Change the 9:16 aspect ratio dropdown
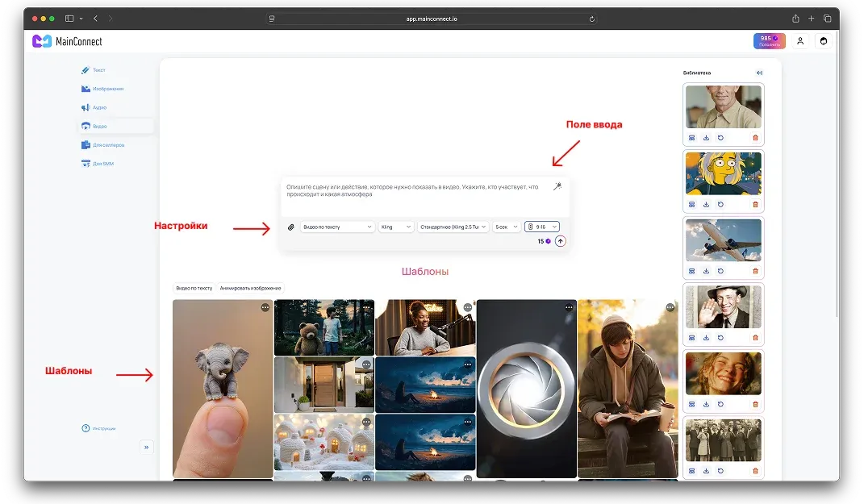Image resolution: width=864 pixels, height=504 pixels. coord(541,227)
